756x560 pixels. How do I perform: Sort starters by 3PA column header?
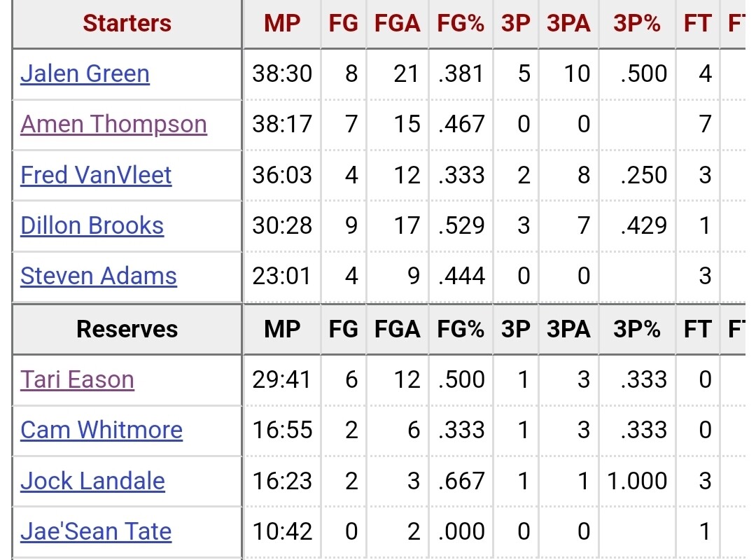point(568,23)
